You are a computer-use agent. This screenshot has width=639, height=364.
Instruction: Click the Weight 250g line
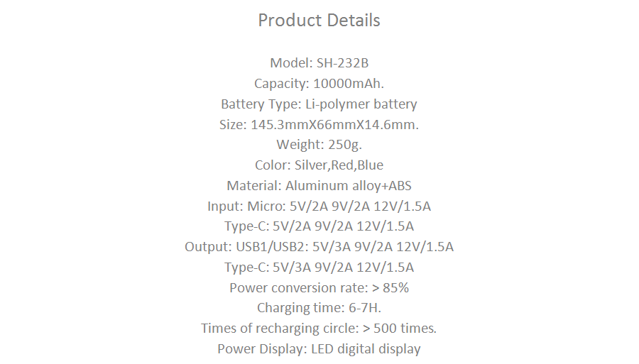coord(319,145)
